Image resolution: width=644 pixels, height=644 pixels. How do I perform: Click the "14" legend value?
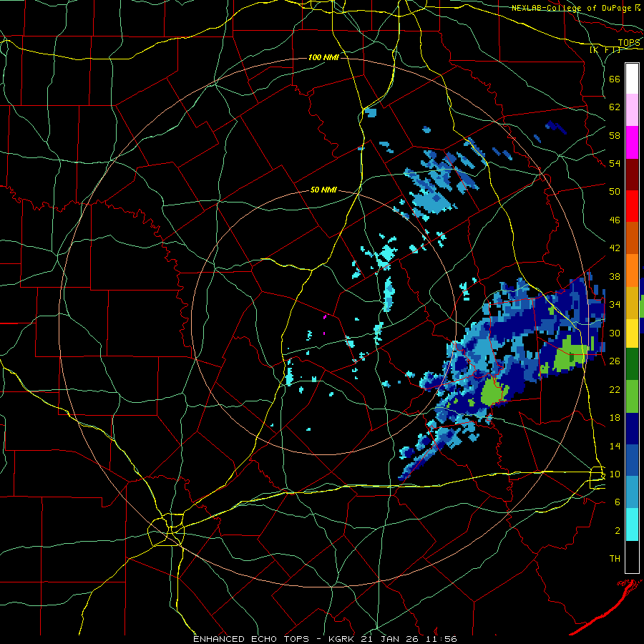615,446
